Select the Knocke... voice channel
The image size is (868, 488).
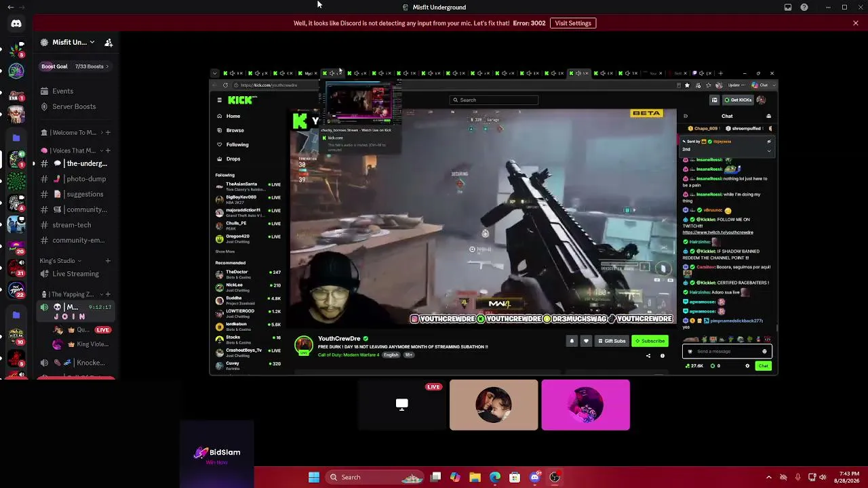[x=76, y=363]
